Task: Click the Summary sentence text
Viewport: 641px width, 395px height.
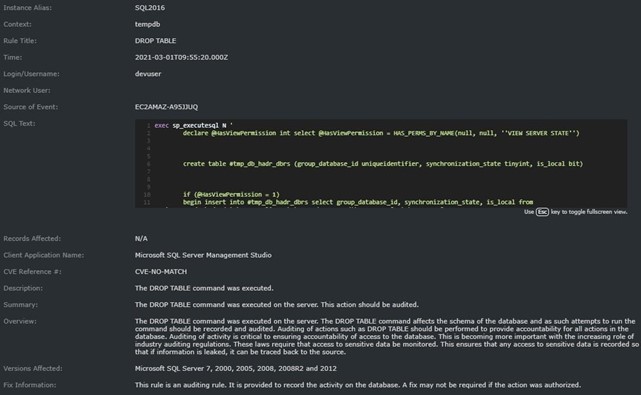Action: pos(277,305)
